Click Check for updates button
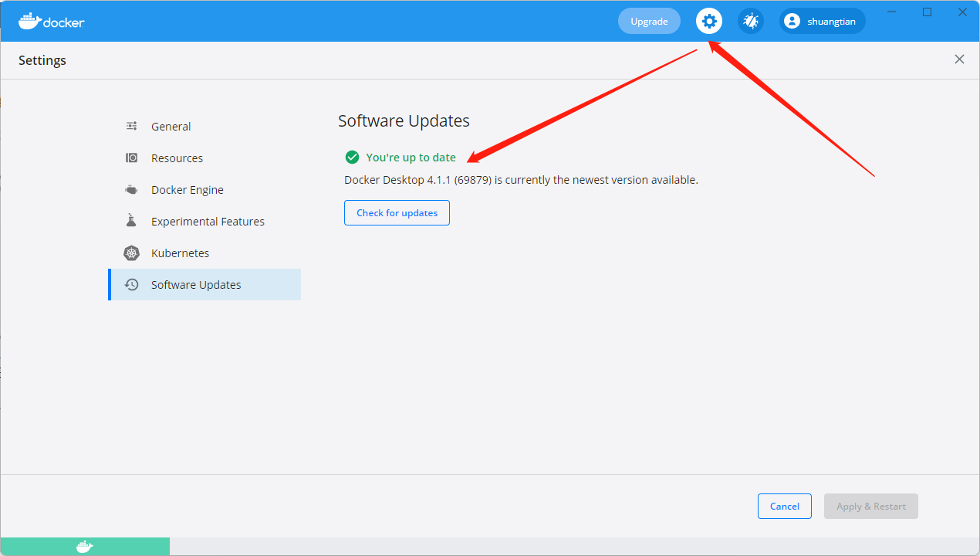Screen dimensions: 980x556 397,212
